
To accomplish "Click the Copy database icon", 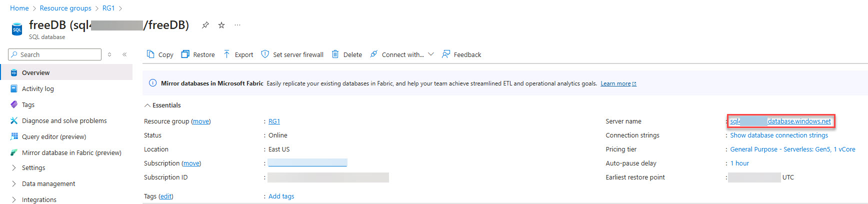I will click(x=150, y=54).
